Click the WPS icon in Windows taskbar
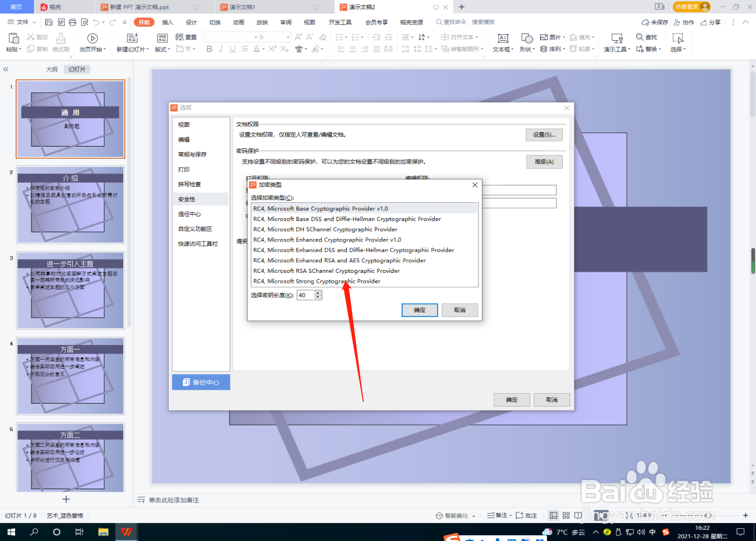This screenshot has height=541, width=756. click(x=126, y=532)
